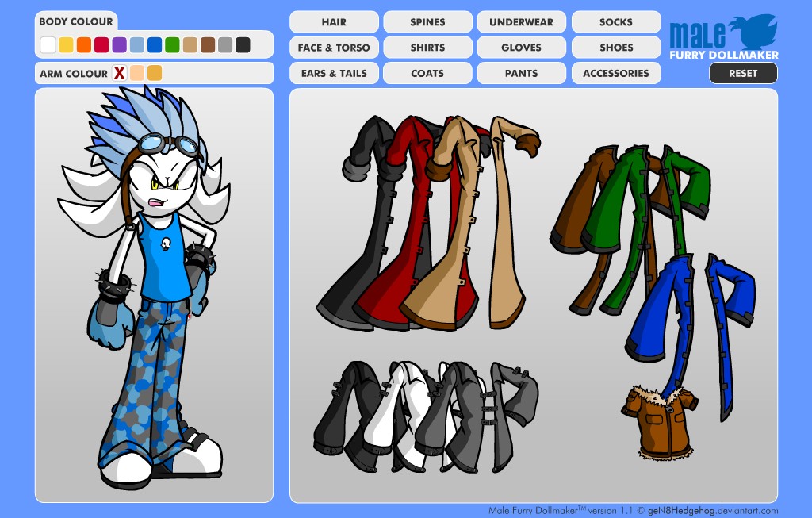Choose the orange body colour swatch
Viewport: 812px width, 518px height.
tap(84, 45)
